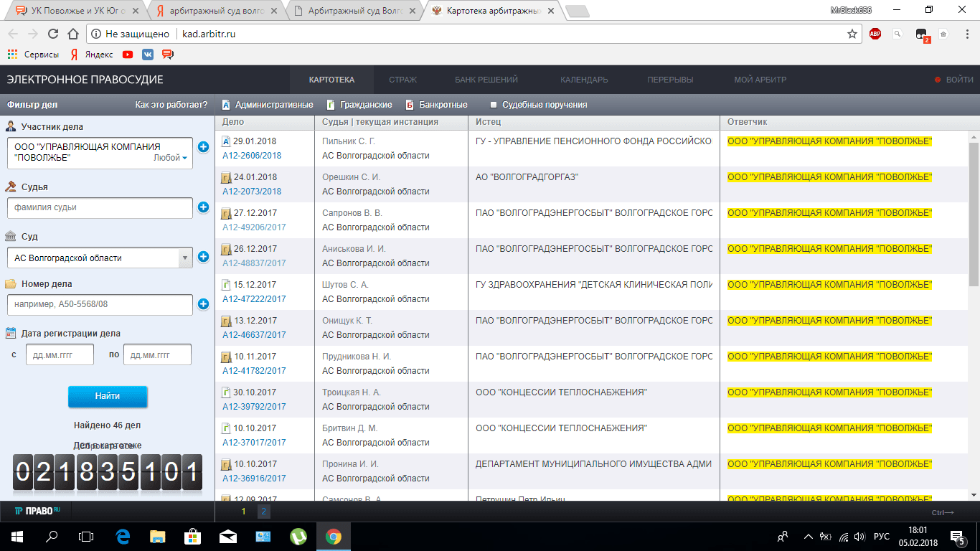Switch to the Банк решений tab
The width and height of the screenshot is (980, 551).
point(486,80)
